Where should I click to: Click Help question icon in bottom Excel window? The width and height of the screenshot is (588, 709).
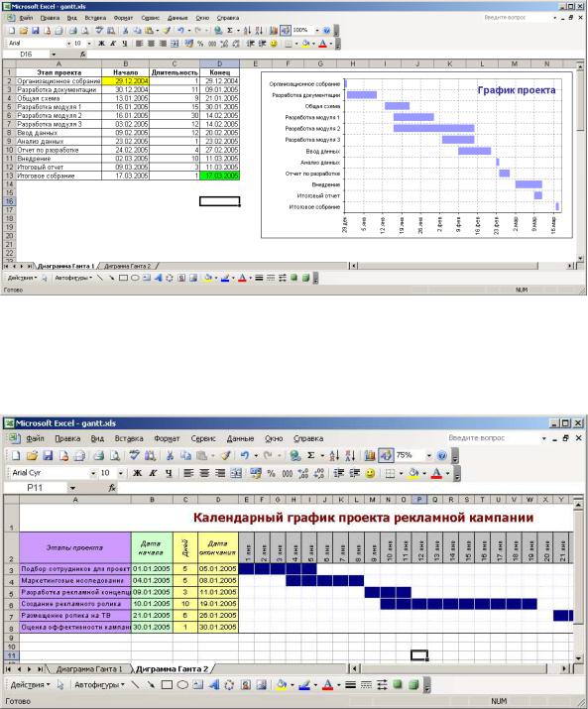442,455
